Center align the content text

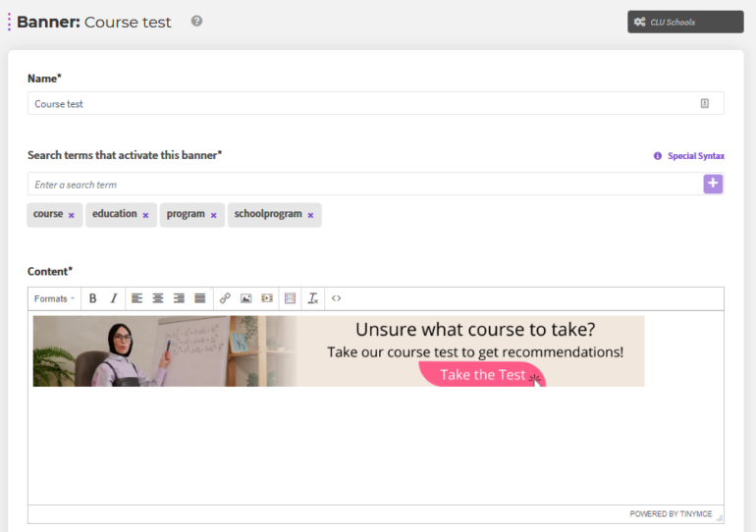pos(158,298)
